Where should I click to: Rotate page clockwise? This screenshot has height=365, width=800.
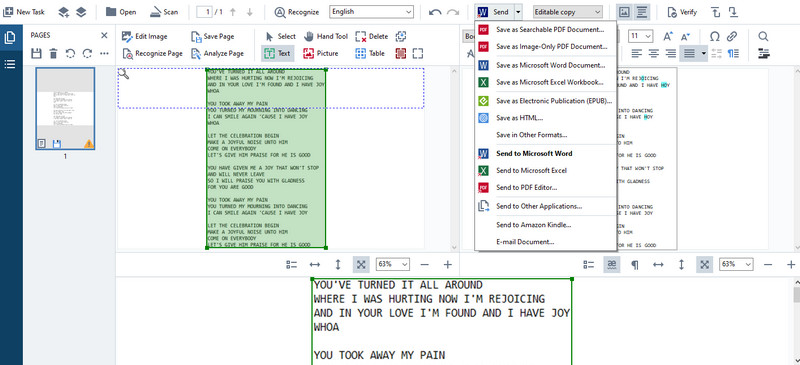87,53
